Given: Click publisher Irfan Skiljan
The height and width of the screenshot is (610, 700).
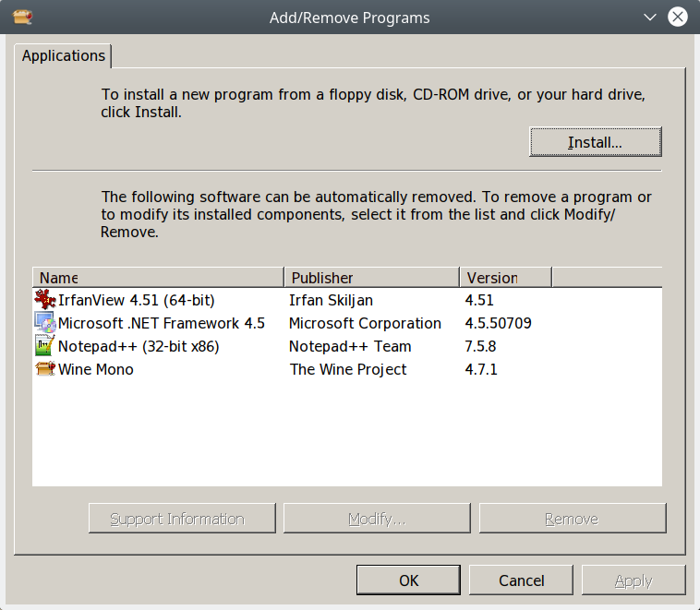Looking at the screenshot, I should [331, 300].
